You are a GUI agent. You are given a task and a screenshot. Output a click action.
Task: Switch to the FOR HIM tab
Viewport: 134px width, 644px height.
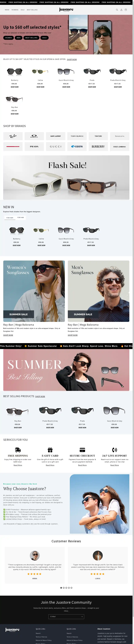point(21,218)
